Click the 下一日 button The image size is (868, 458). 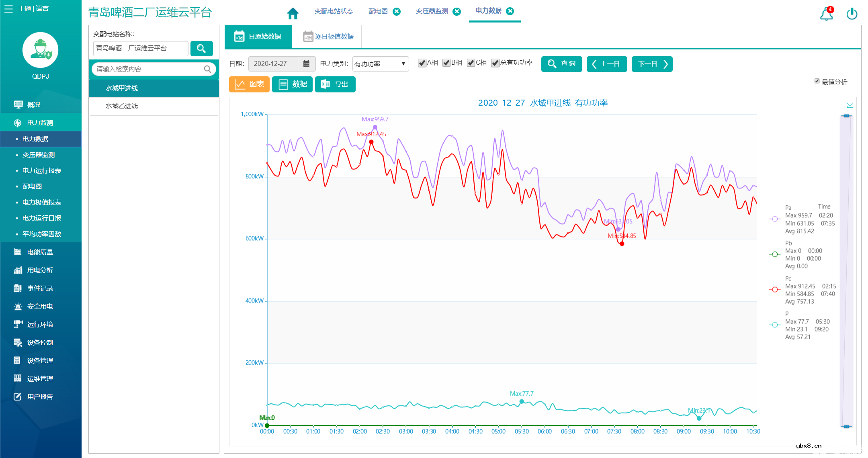click(652, 64)
